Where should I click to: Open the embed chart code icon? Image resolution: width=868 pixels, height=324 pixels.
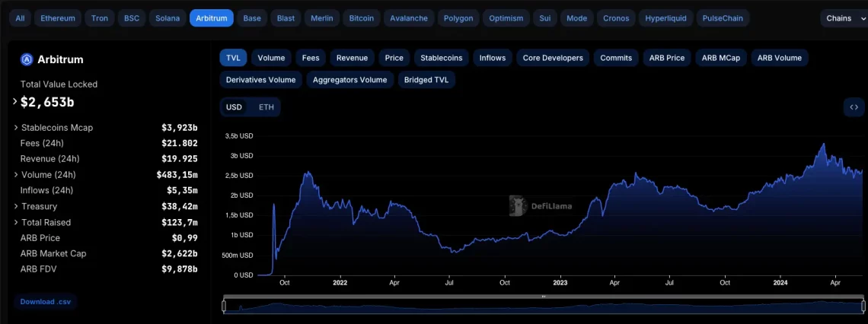coord(854,107)
